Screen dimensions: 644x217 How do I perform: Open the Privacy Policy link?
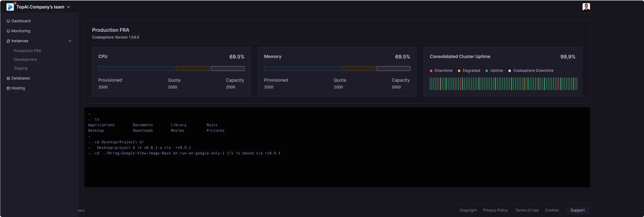pyautogui.click(x=495, y=210)
